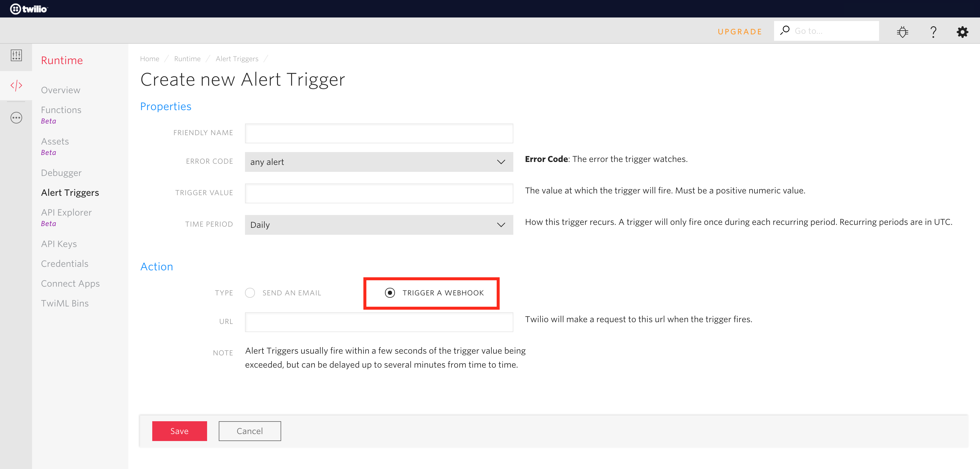
Task: Go to TwiML Bins in sidebar
Action: tap(65, 303)
